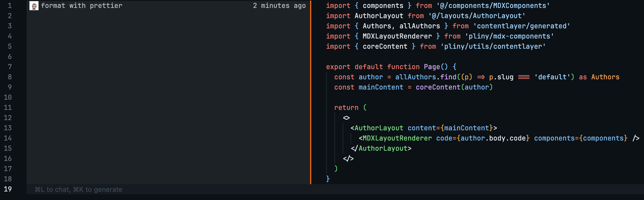Click the 'contentlayer/generated' import path
The image size is (644, 200).
coord(521,26)
